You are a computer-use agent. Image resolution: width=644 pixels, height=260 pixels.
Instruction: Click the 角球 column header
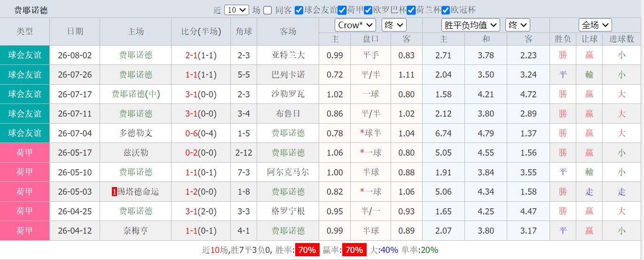click(x=244, y=32)
